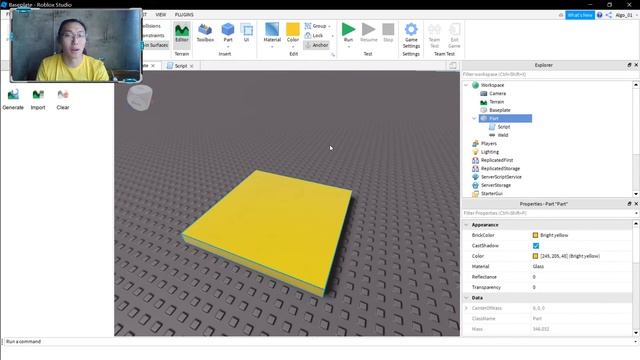The image size is (640, 360).
Task: Click the Exit Game icon
Action: tap(454, 29)
